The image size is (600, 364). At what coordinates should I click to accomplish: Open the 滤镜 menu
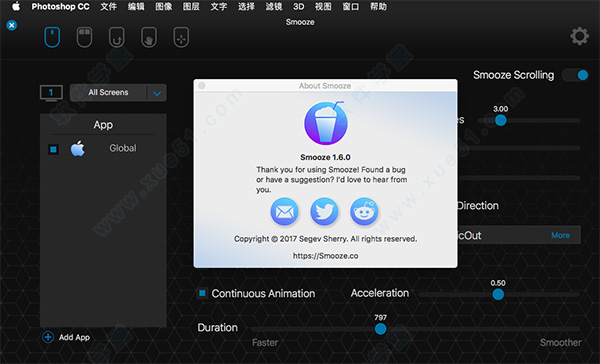coord(274,7)
